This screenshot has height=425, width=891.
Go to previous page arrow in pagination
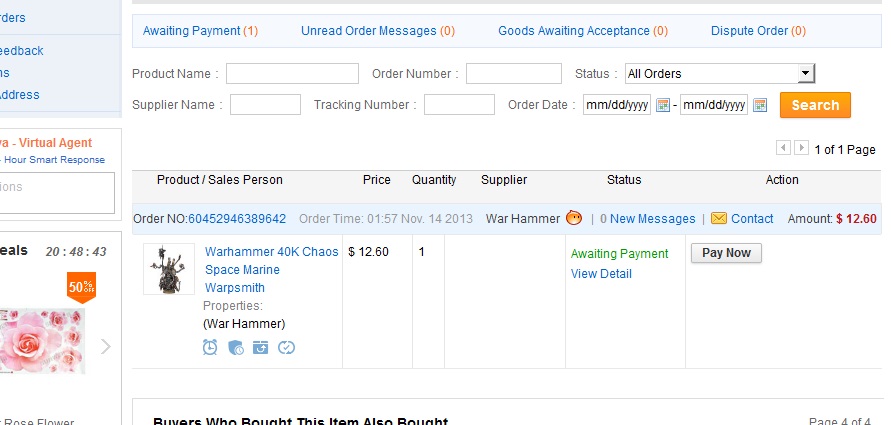[783, 148]
